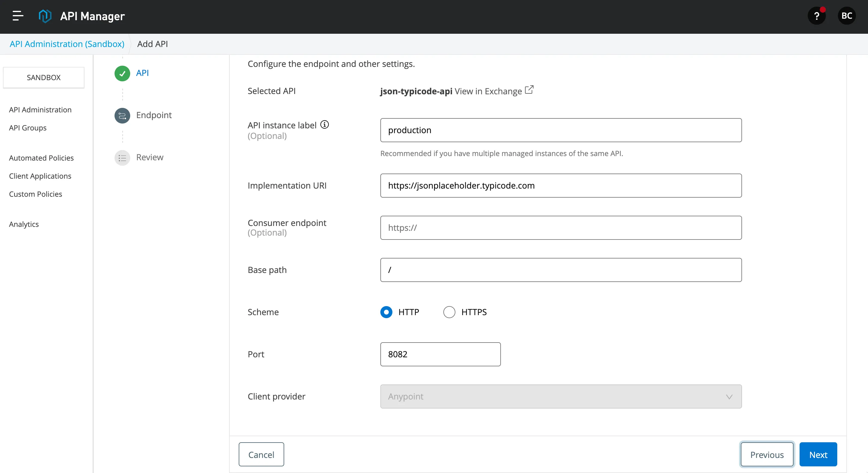Focus the Implementation URI field
Viewport: 868px width, 473px height.
[561, 186]
